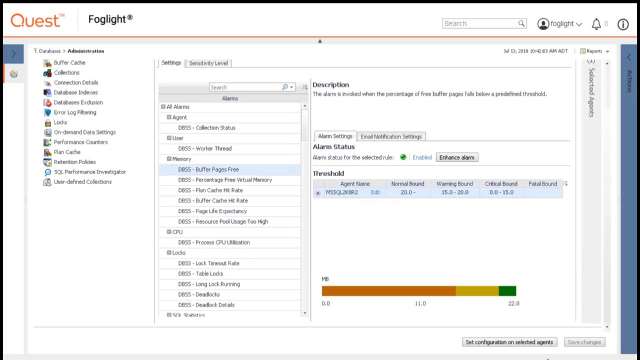
Task: Open the Email Notification Settings tab
Action: pos(391,137)
